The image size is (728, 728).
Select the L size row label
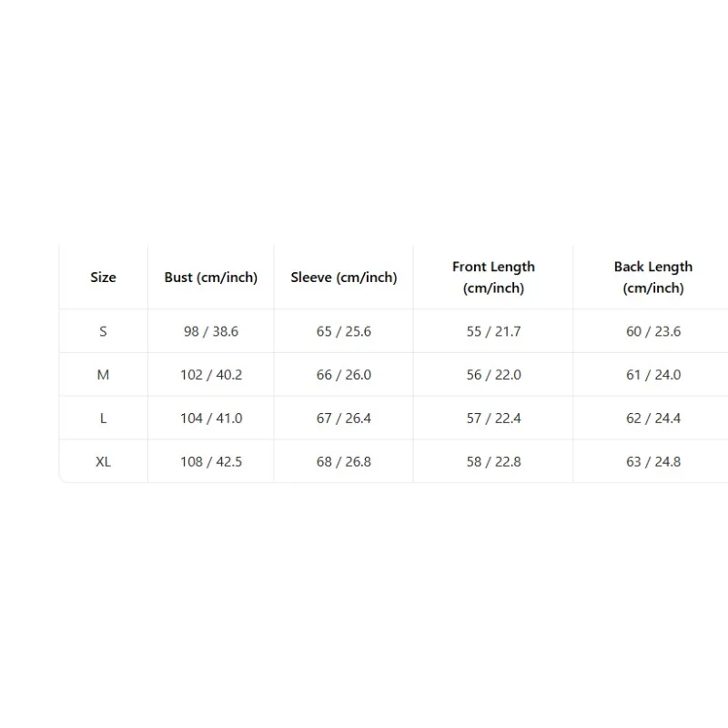[103, 419]
